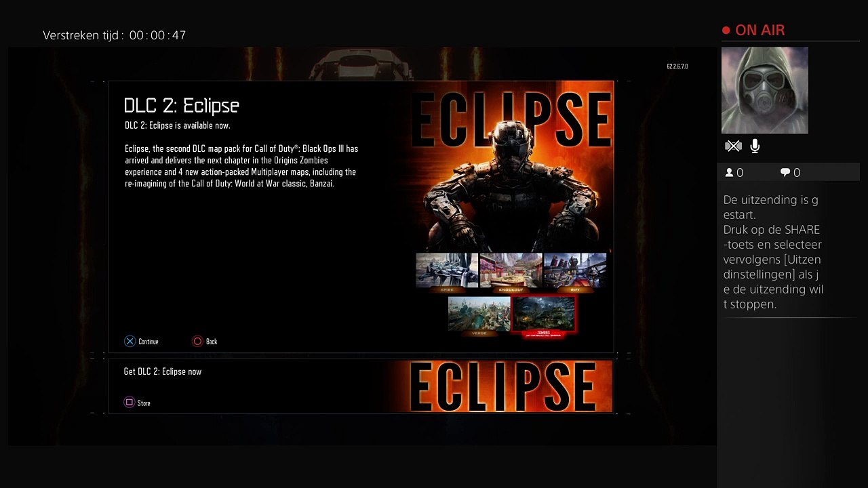Click 'DLC 2: Eclipse is available now.' text

tap(178, 125)
